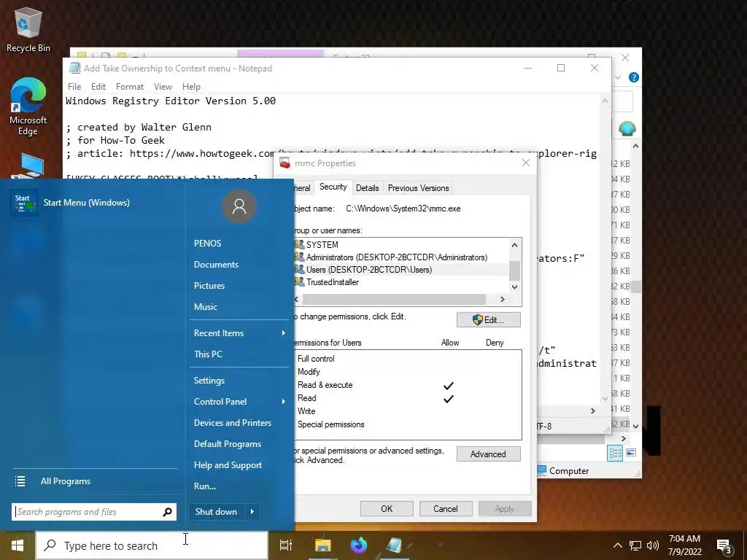Select the Security tab

point(333,187)
